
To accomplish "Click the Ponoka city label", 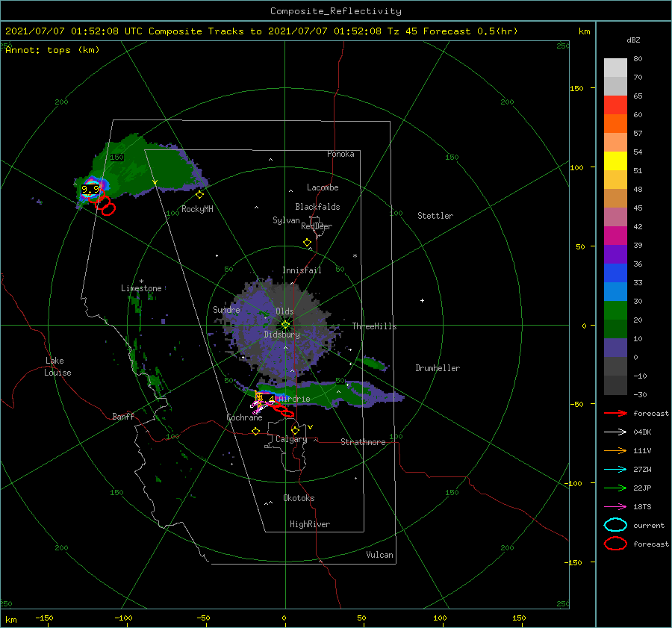I will coord(340,154).
